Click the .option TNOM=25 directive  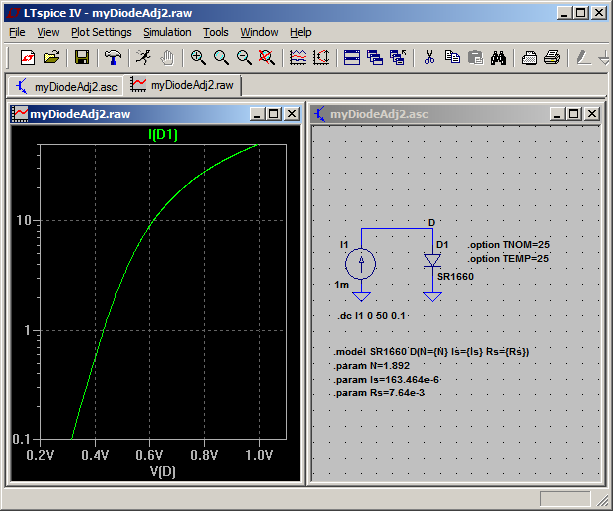click(x=509, y=245)
